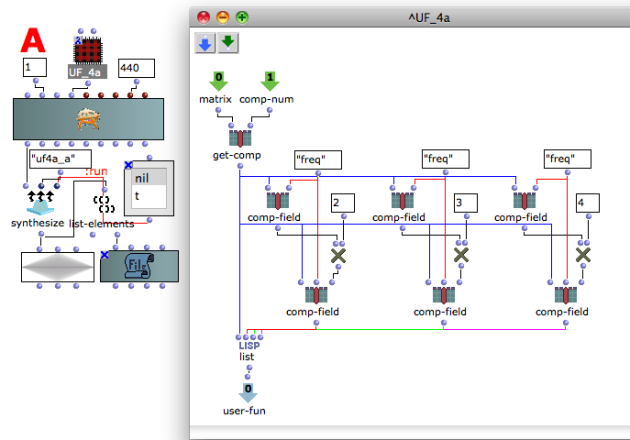Choose t in the selection list

[149, 196]
